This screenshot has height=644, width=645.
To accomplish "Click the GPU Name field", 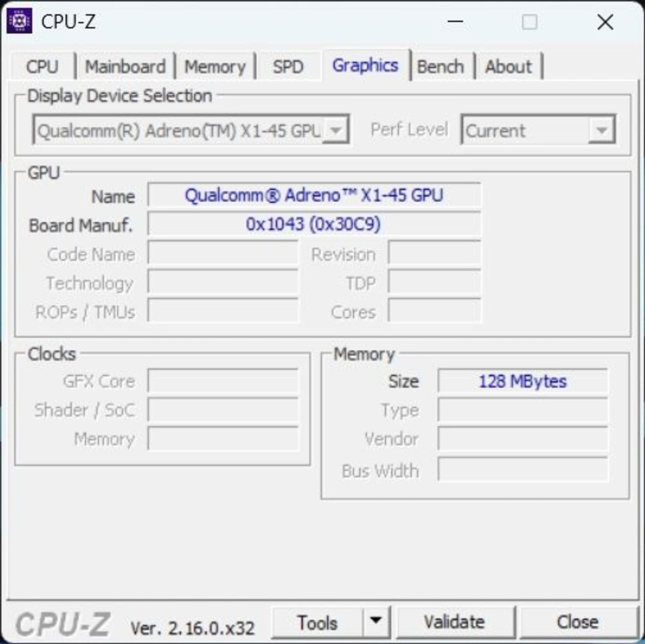I will click(314, 195).
